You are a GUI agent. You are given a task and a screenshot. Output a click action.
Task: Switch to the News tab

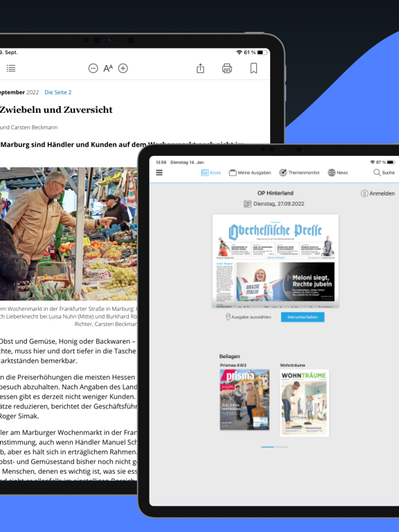(x=338, y=172)
